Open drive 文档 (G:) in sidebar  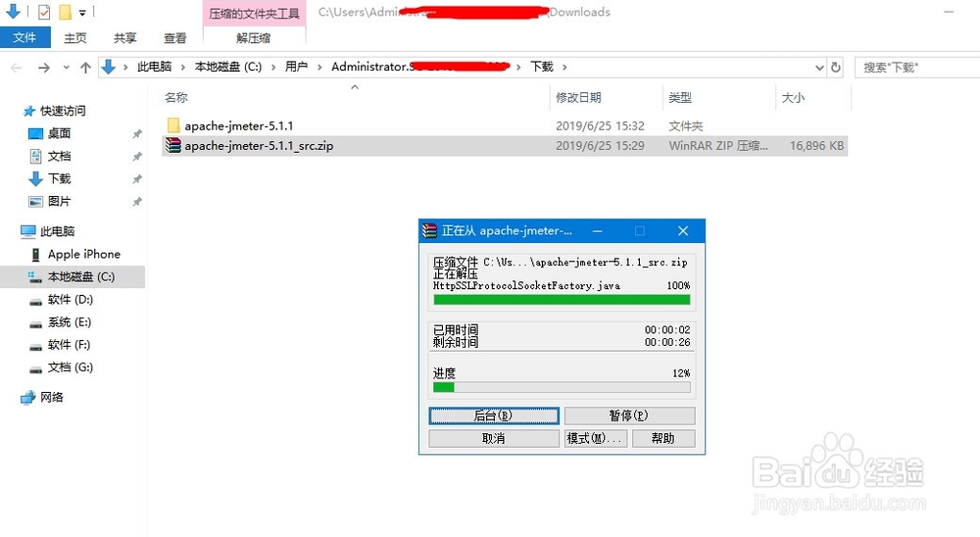pyautogui.click(x=70, y=366)
